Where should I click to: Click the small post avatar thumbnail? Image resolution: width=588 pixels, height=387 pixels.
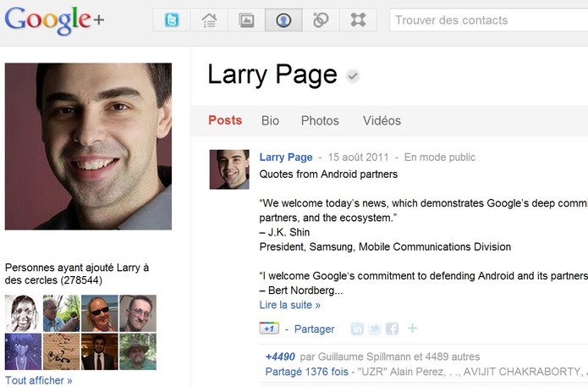(x=229, y=169)
